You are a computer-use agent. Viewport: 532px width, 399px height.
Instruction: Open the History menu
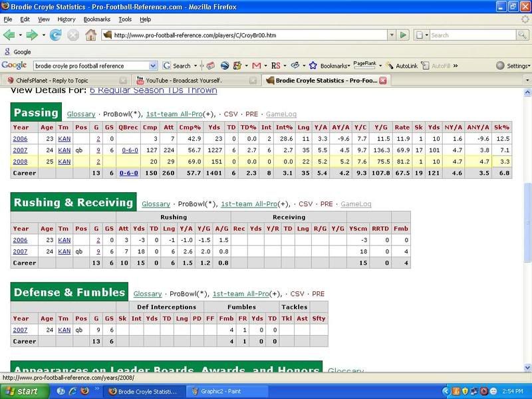tap(66, 19)
